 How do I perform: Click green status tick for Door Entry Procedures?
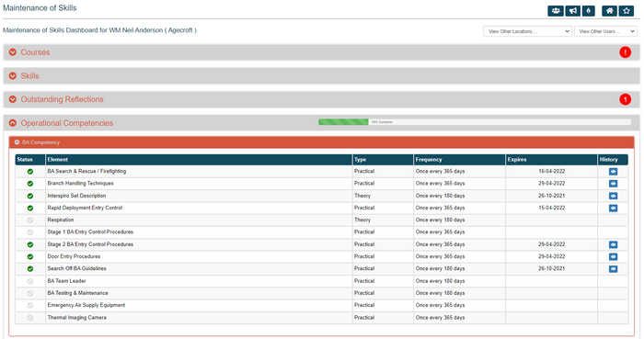coord(30,256)
